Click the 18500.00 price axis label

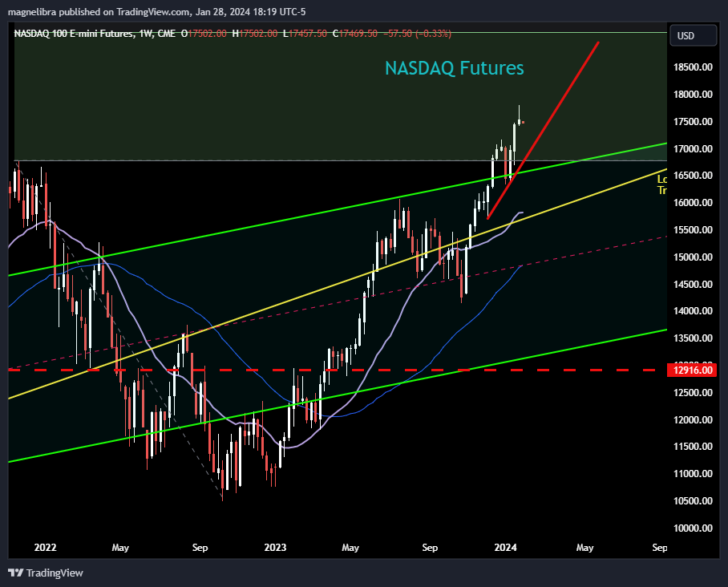pyautogui.click(x=693, y=67)
